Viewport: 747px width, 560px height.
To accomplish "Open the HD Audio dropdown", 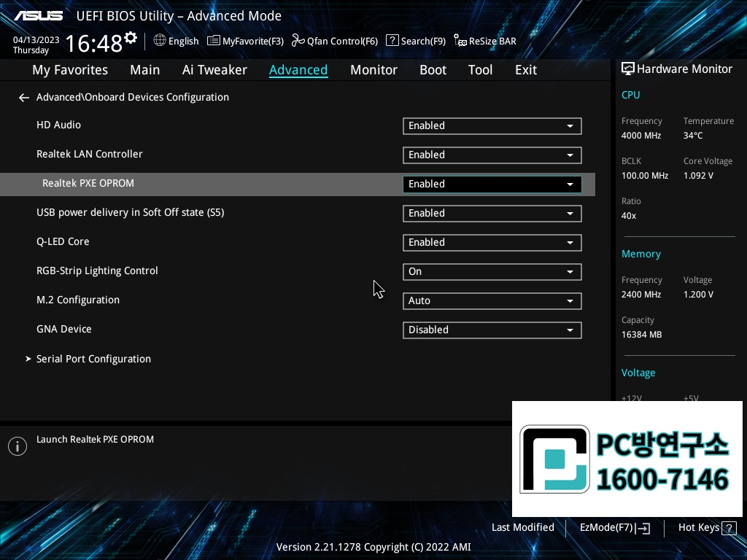I will click(492, 125).
